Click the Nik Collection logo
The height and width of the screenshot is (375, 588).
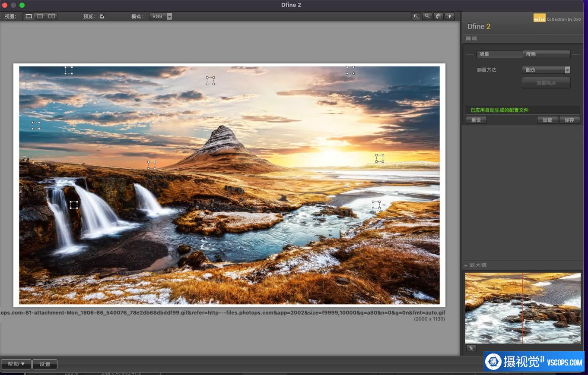(539, 19)
